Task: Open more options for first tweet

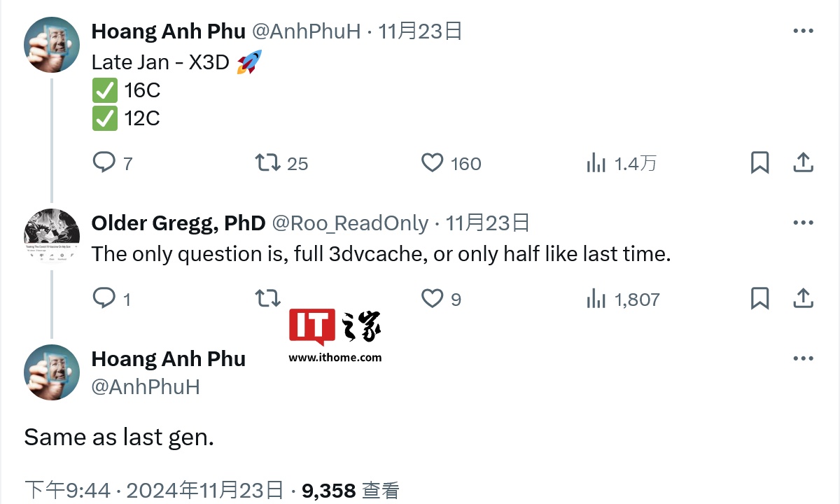Action: (x=803, y=31)
